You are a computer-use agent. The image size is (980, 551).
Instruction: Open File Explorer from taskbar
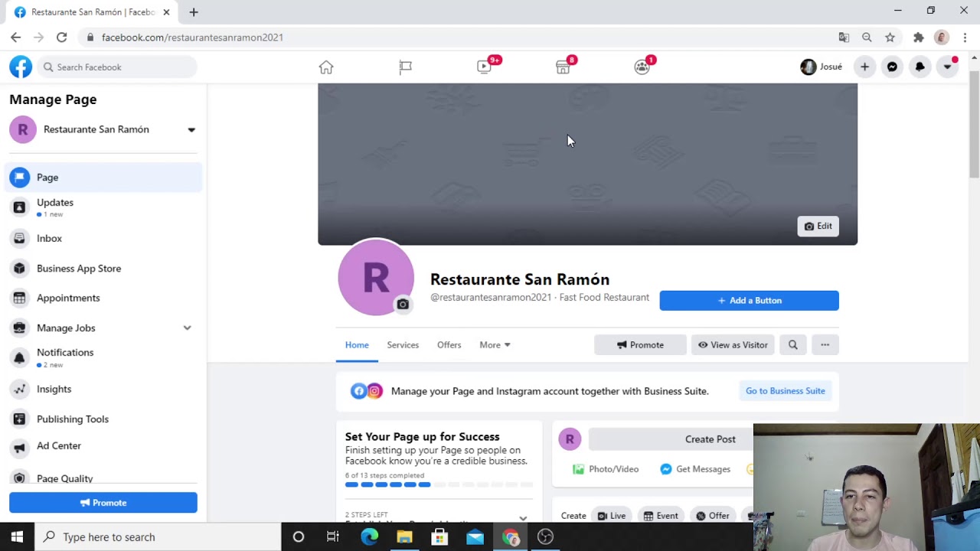(x=404, y=537)
